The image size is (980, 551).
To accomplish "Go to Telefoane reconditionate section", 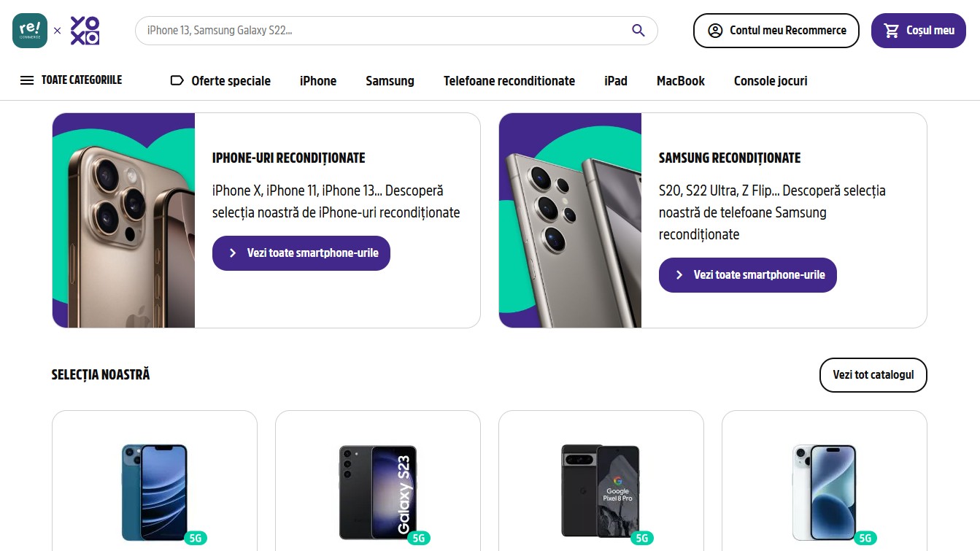I will (509, 81).
